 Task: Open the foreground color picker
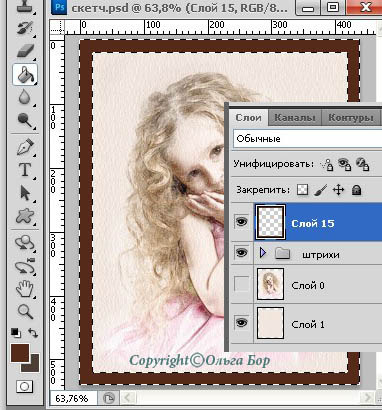point(20,353)
